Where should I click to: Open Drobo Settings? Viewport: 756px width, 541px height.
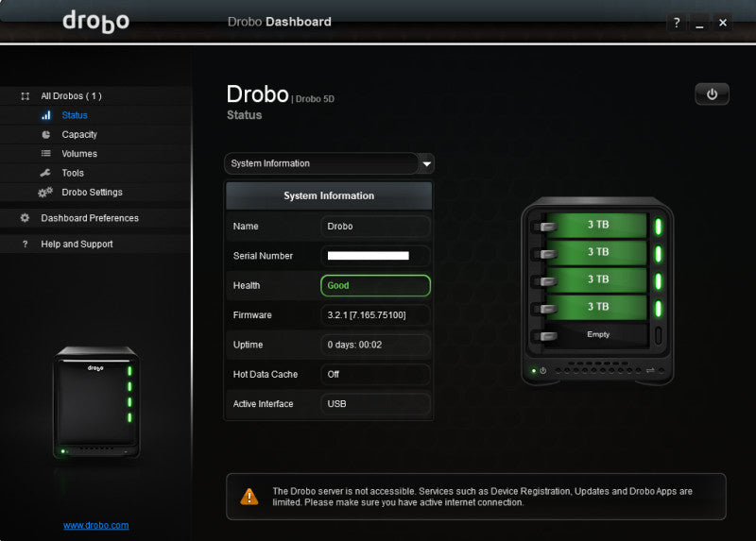point(92,193)
